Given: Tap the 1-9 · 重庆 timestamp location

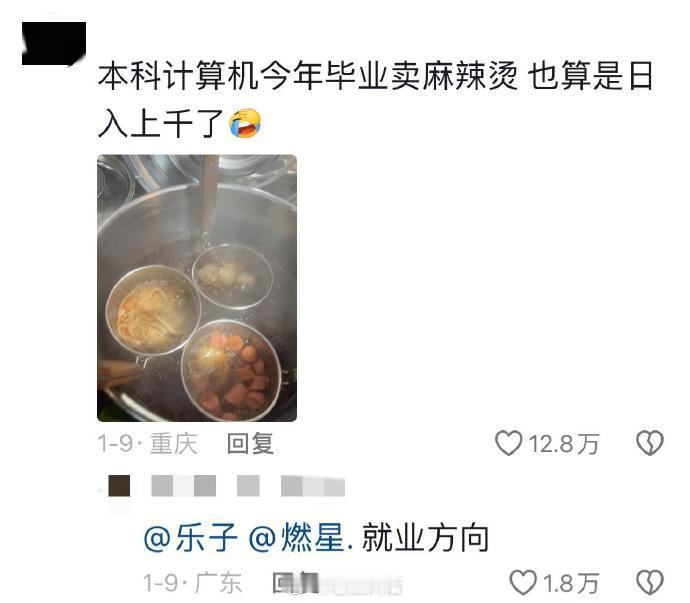Looking at the screenshot, I should point(147,443).
